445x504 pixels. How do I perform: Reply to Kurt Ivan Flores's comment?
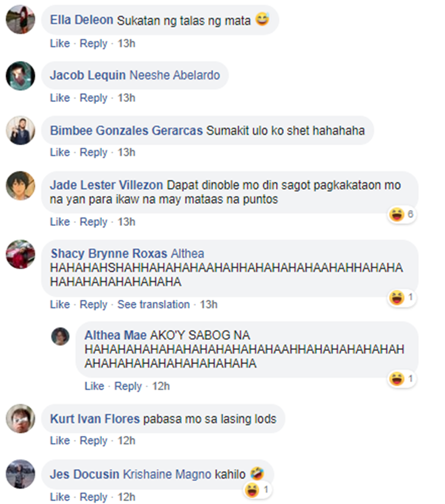[x=93, y=441]
